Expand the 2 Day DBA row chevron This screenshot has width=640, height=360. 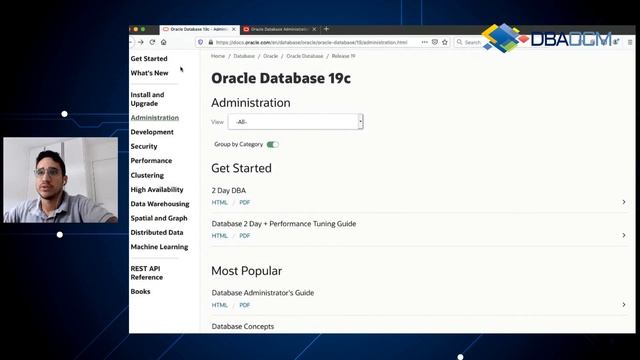click(624, 202)
